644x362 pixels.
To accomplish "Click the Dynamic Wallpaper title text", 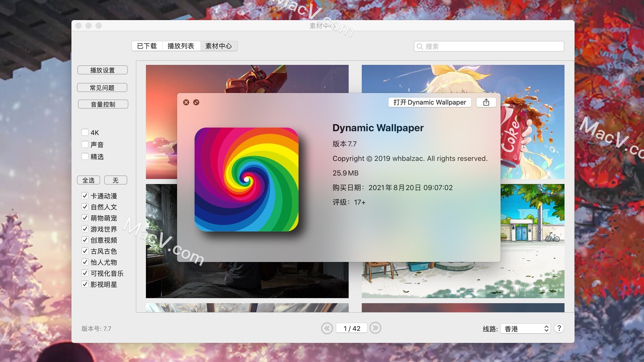I will pos(378,128).
